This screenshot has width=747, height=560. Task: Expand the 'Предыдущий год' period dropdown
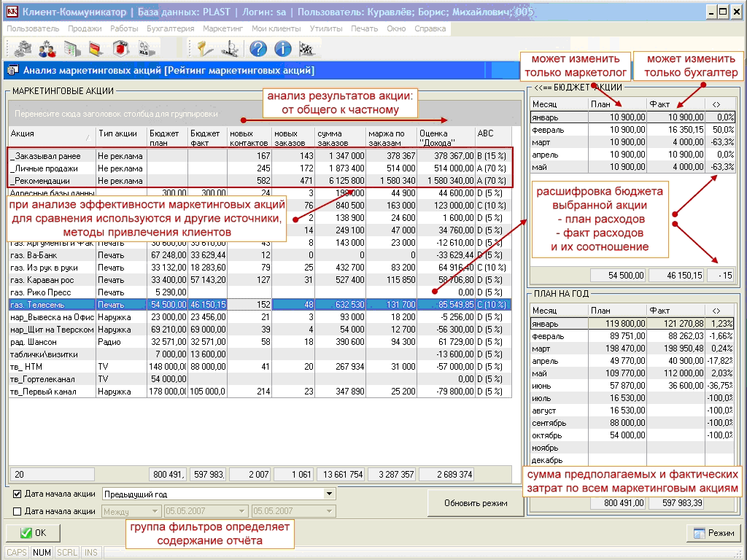coord(330,494)
